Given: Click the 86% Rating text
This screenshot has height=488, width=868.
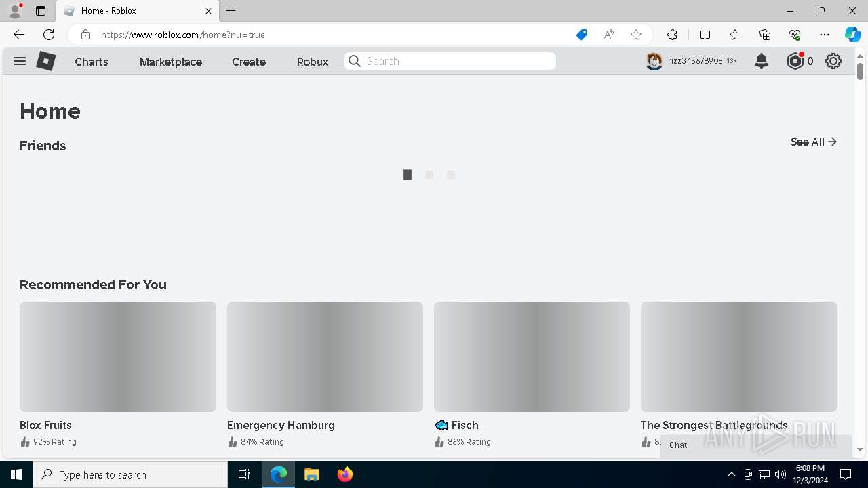Looking at the screenshot, I should (x=469, y=442).
